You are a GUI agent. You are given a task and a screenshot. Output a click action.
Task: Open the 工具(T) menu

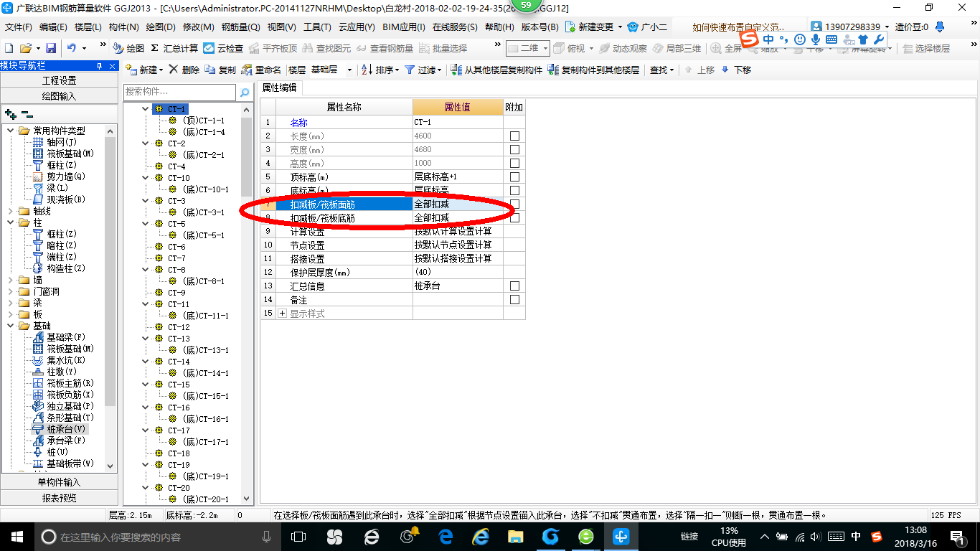click(317, 27)
